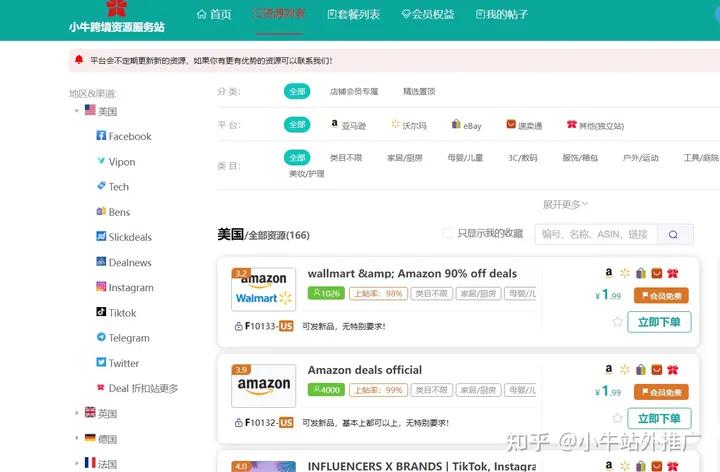The image size is (720, 472).
Task: Select the Telegram channel icon
Action: 101,337
